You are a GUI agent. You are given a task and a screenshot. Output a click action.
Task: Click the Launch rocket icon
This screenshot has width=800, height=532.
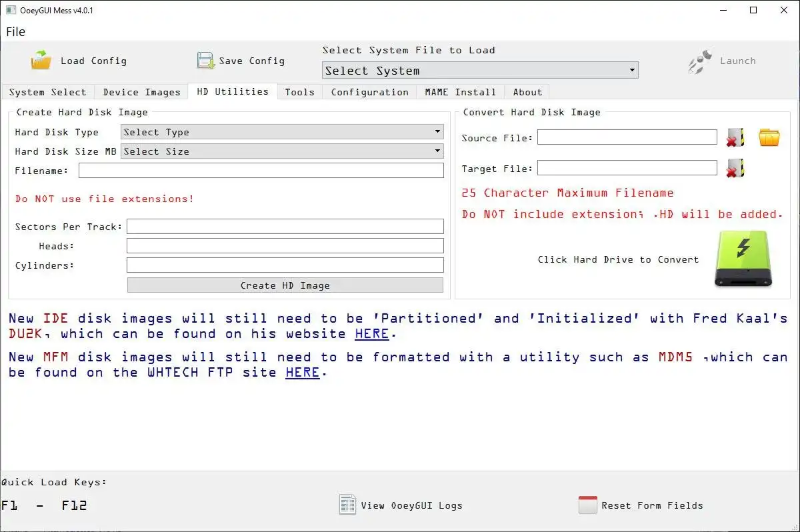[701, 61]
